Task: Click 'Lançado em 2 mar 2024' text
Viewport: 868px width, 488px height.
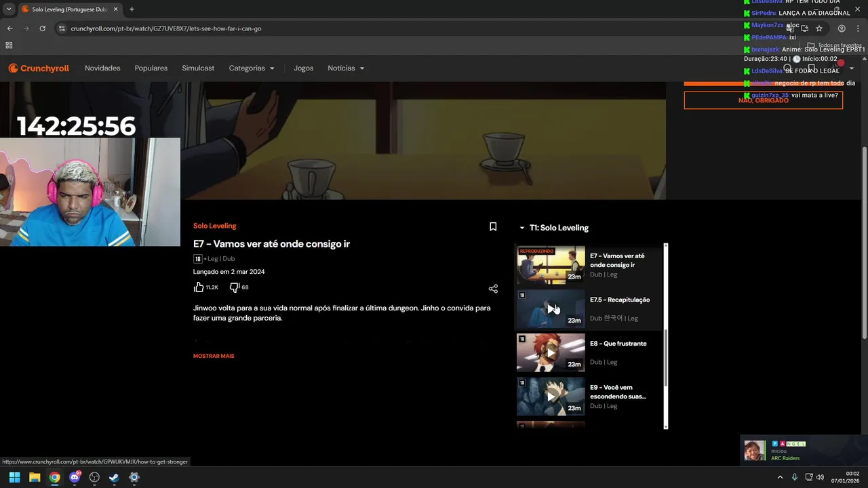Action: point(229,272)
